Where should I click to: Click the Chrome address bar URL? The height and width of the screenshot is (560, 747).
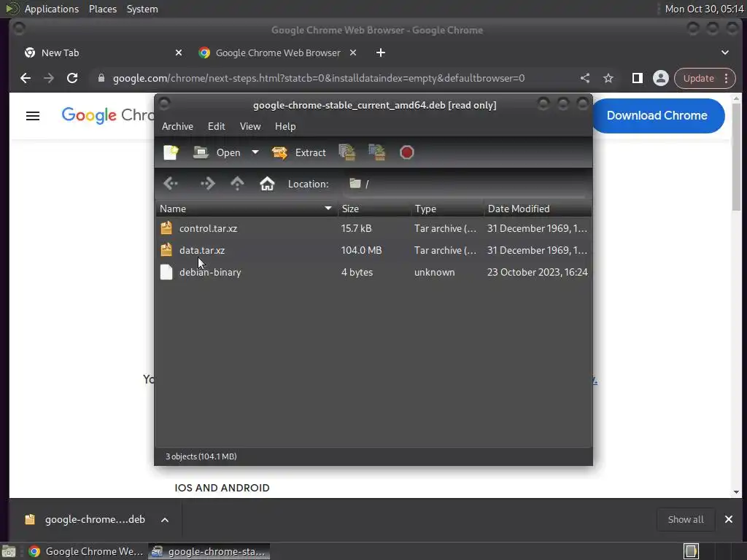[x=319, y=78]
